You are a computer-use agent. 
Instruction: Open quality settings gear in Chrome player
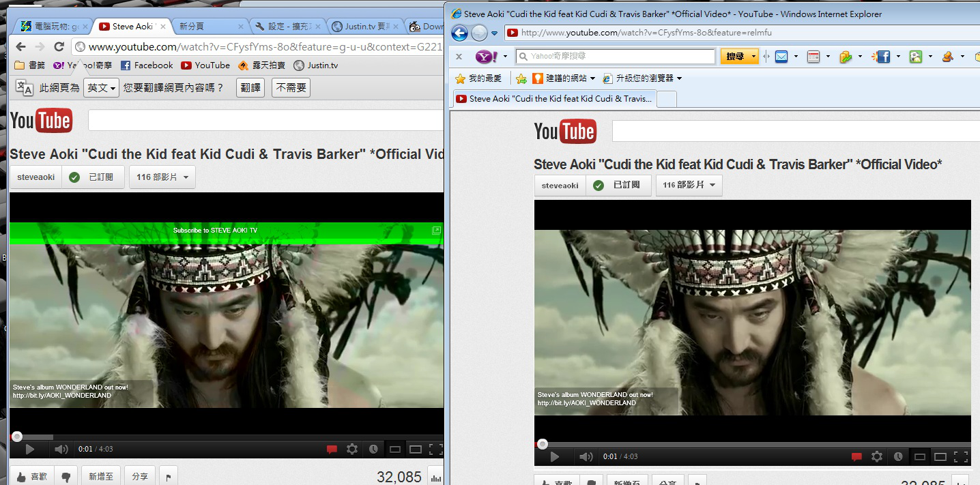pyautogui.click(x=352, y=450)
